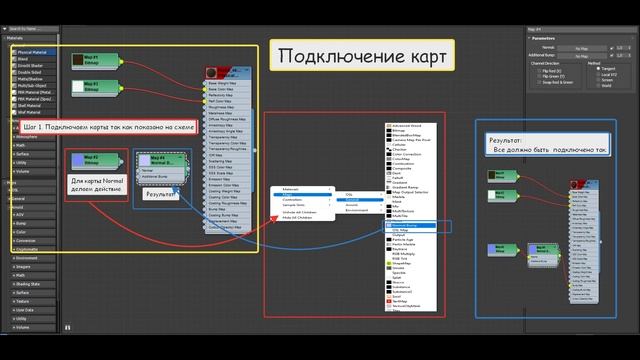Toggle Swap Red & Green checkbox
Screen dimensions: 640x360
539,82
